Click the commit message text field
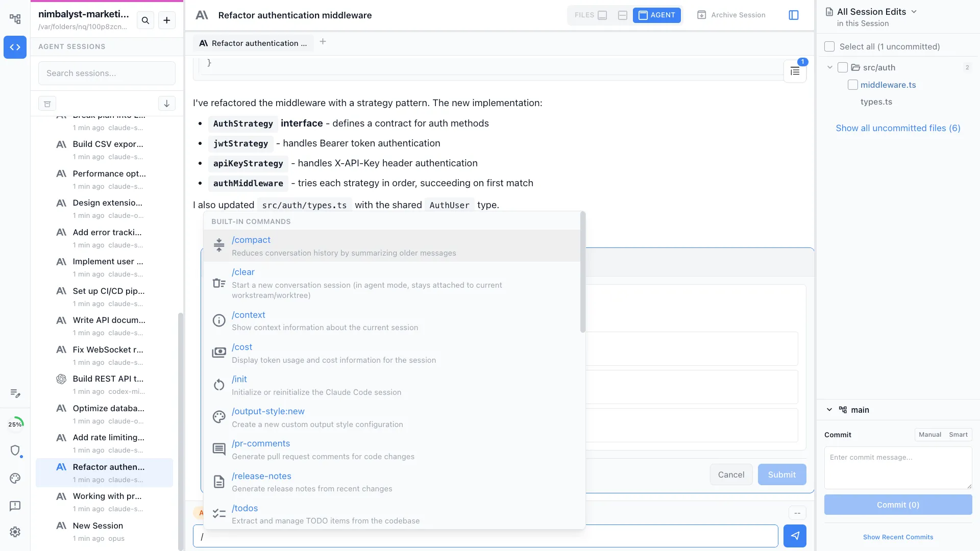The width and height of the screenshot is (980, 551). [x=897, y=467]
